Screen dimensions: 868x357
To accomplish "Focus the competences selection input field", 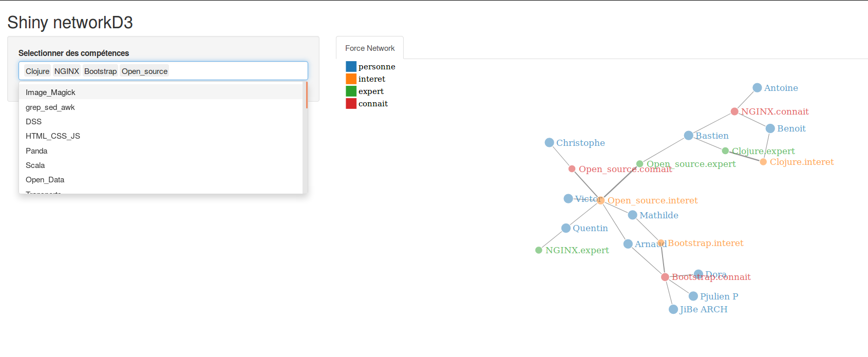I will [163, 71].
